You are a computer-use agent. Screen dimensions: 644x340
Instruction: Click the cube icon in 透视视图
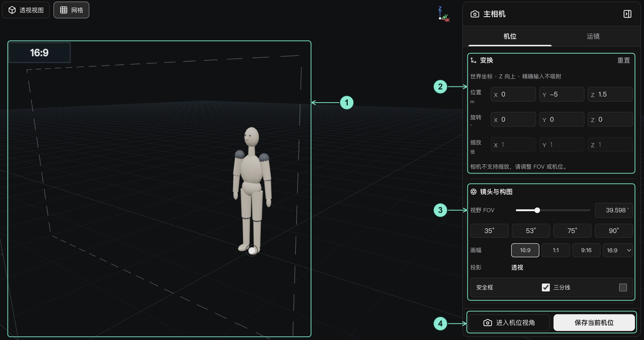(12, 10)
